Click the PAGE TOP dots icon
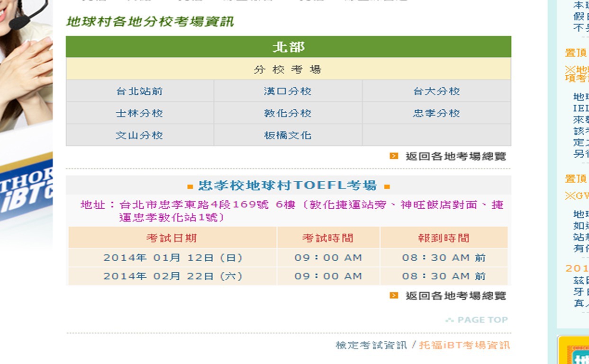 [450, 320]
